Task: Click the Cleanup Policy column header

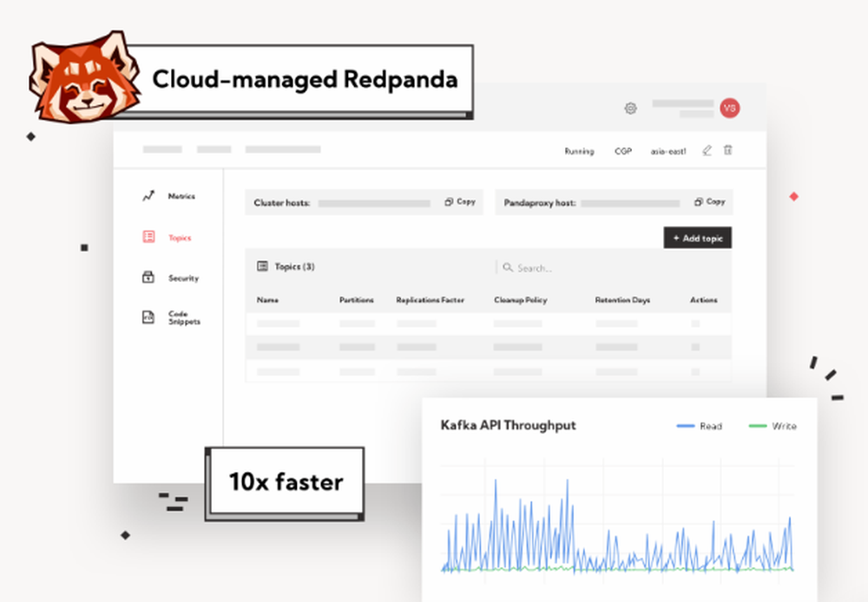Action: click(520, 300)
